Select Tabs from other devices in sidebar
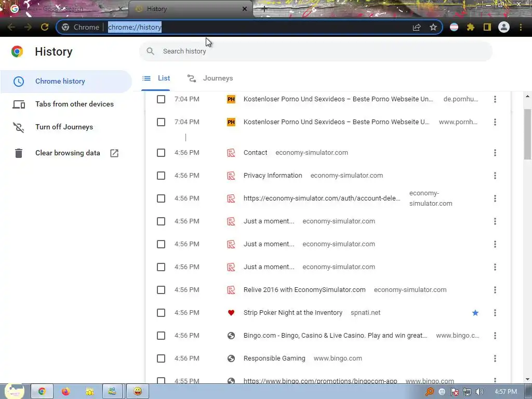 (x=66, y=104)
